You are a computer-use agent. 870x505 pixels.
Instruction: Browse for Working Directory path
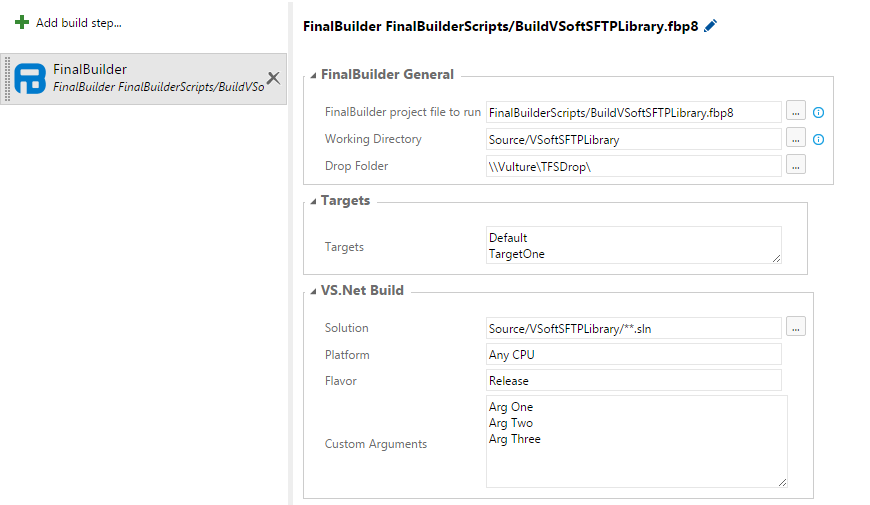(796, 138)
